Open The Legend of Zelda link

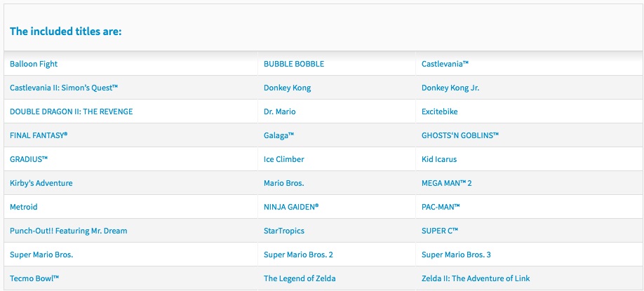pos(300,278)
